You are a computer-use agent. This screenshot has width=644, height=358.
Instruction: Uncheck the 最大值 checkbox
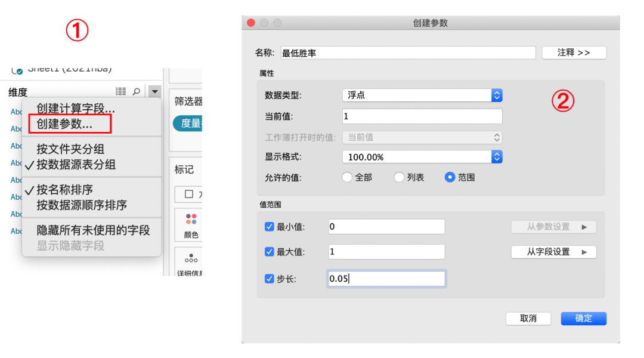click(x=270, y=252)
